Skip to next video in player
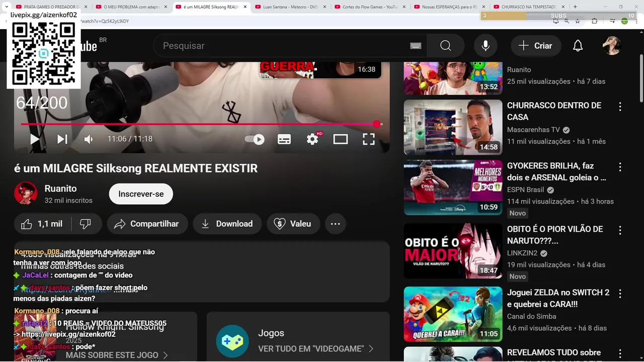The image size is (644, 362). pos(62,139)
